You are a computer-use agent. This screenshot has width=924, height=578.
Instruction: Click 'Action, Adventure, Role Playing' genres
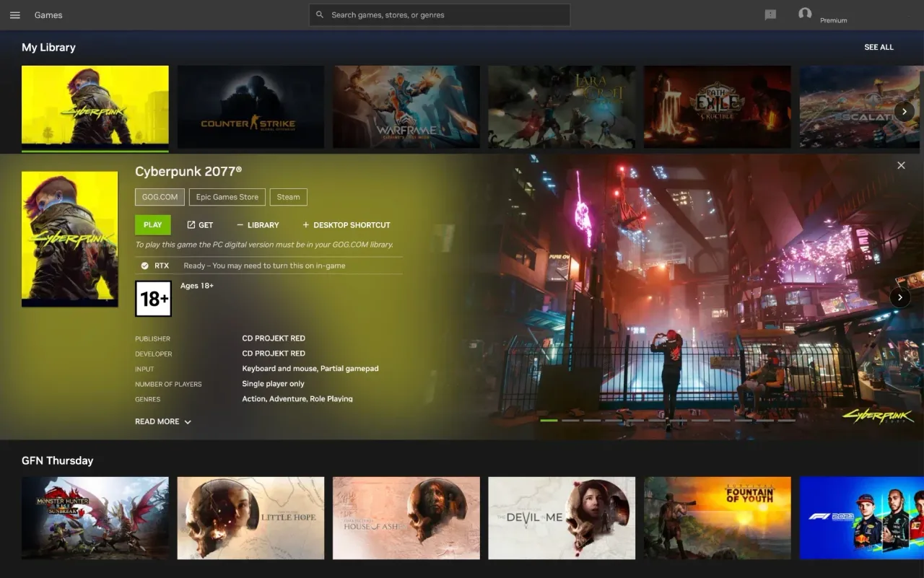point(297,399)
